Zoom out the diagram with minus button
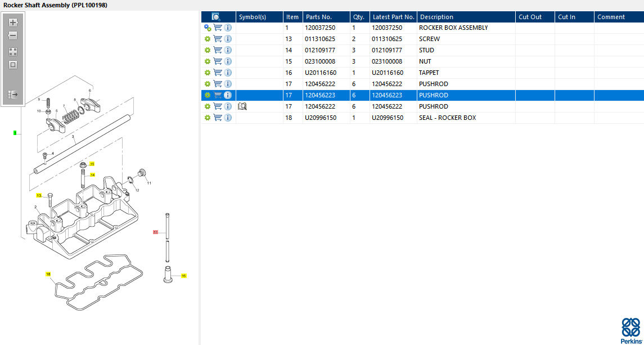 pyautogui.click(x=13, y=36)
